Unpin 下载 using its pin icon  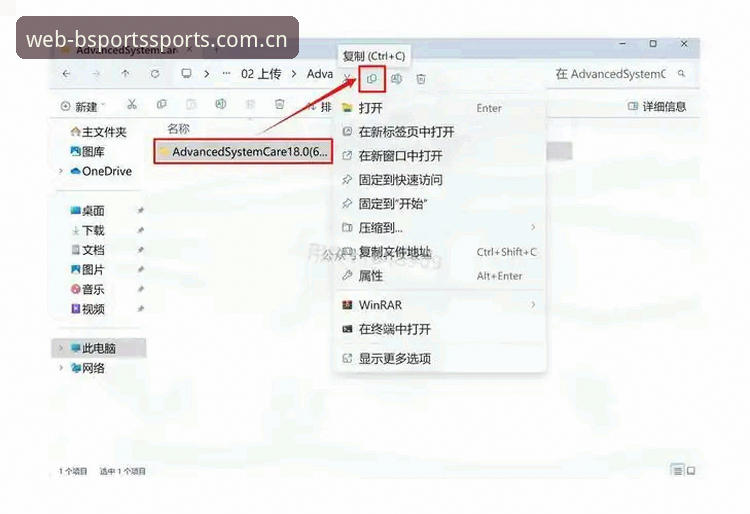tap(141, 230)
